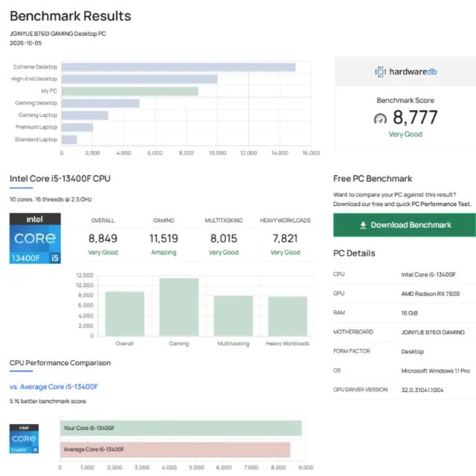Click the Microsoft Windows 11 Pro value
Viewport: 476px width, 476px height.
click(435, 371)
